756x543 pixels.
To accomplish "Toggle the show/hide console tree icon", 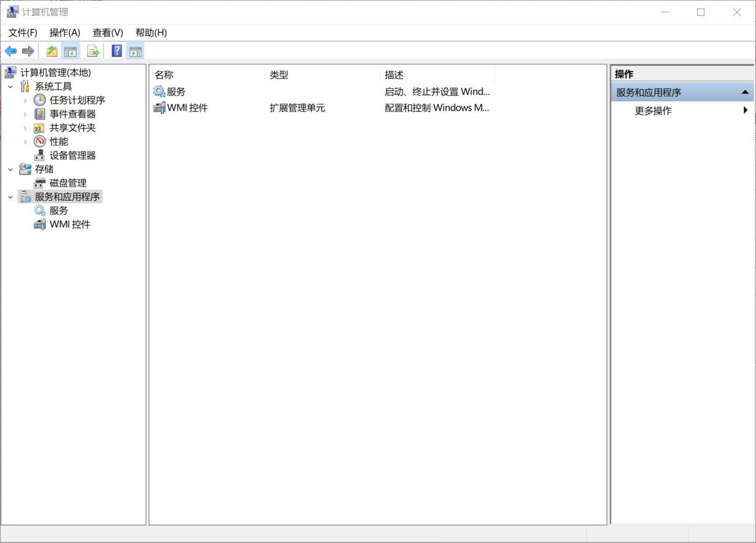I will (x=70, y=51).
